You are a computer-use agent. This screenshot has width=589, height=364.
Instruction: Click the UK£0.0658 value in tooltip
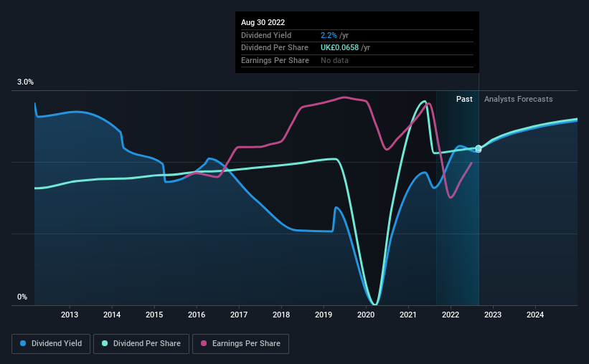[x=339, y=48]
